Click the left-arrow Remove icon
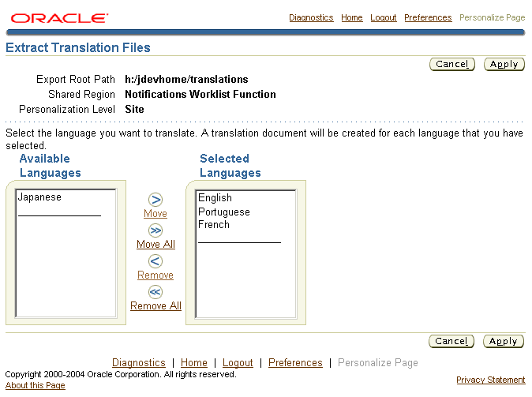Screen dimensions: 532x397 tap(155, 261)
